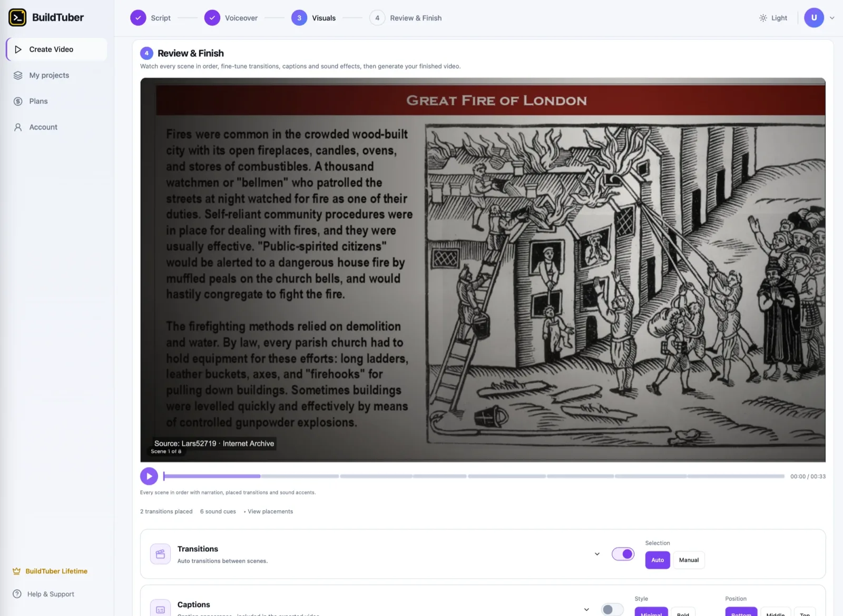Go to the Script step

tap(151, 18)
